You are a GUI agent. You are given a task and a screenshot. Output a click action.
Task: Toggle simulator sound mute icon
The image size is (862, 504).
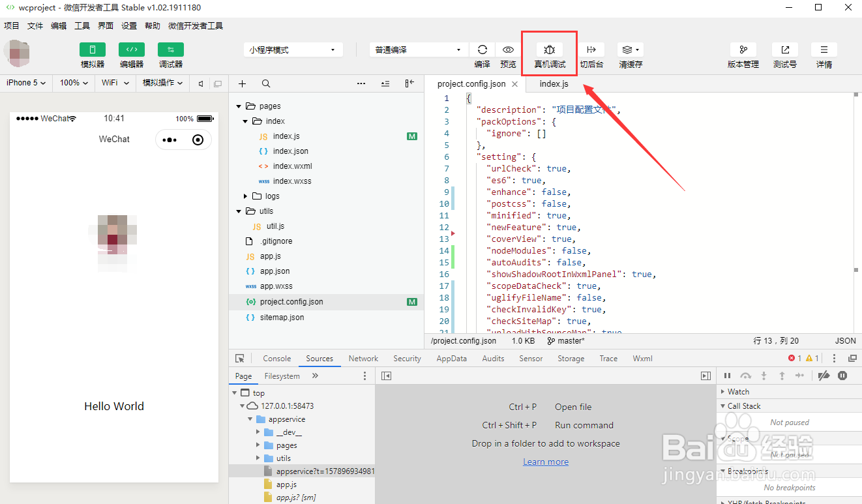(x=201, y=83)
